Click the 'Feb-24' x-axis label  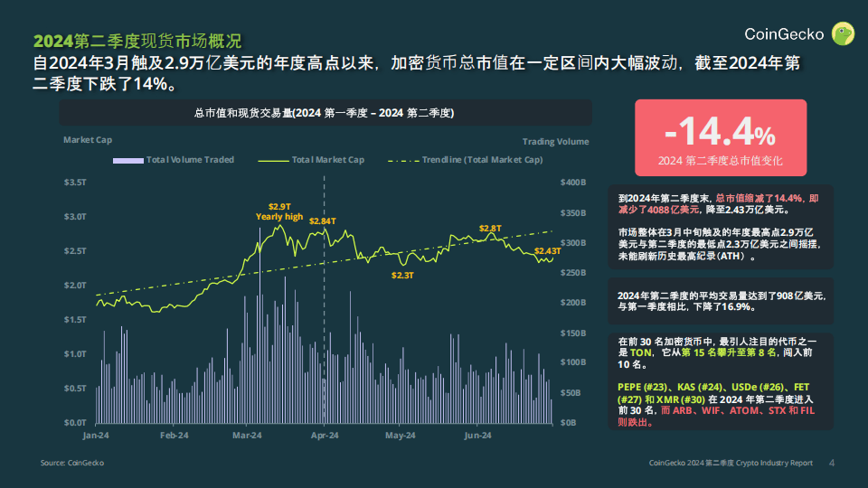tap(175, 436)
